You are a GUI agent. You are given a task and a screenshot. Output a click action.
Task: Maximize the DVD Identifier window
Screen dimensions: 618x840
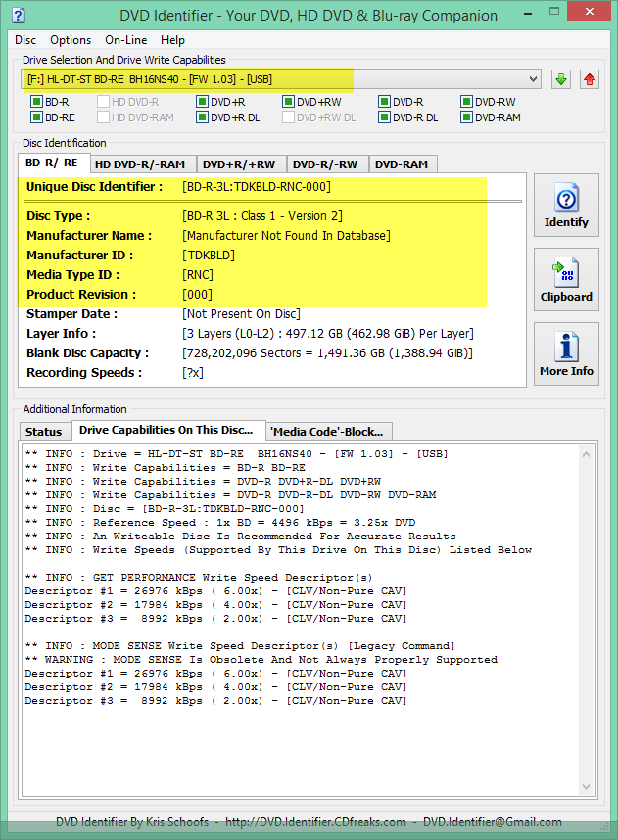pos(554,12)
